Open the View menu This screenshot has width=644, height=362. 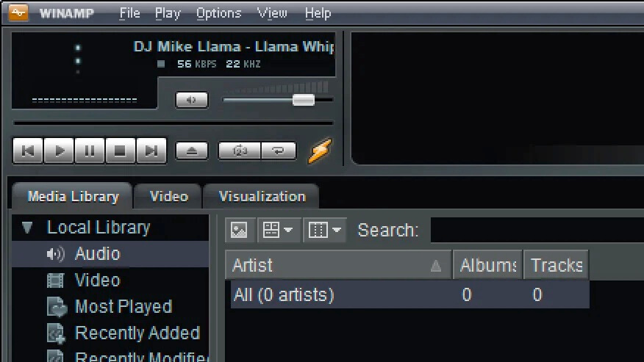[272, 13]
